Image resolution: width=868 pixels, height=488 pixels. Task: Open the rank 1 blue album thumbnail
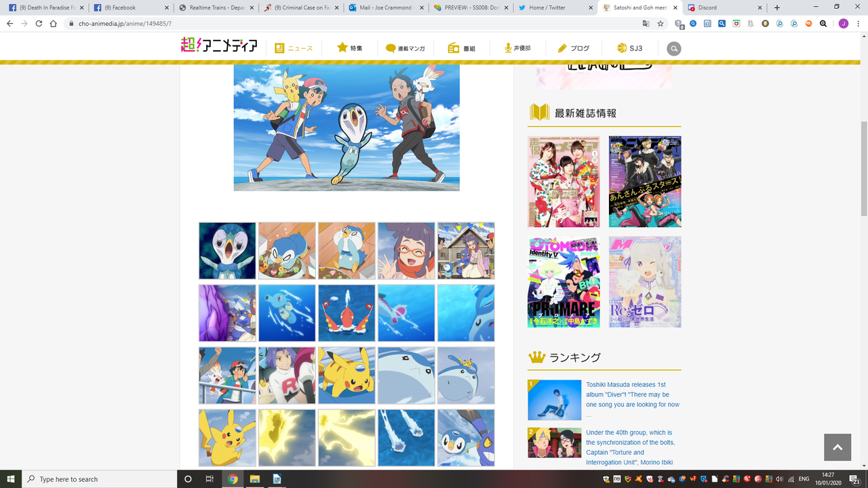(x=555, y=400)
